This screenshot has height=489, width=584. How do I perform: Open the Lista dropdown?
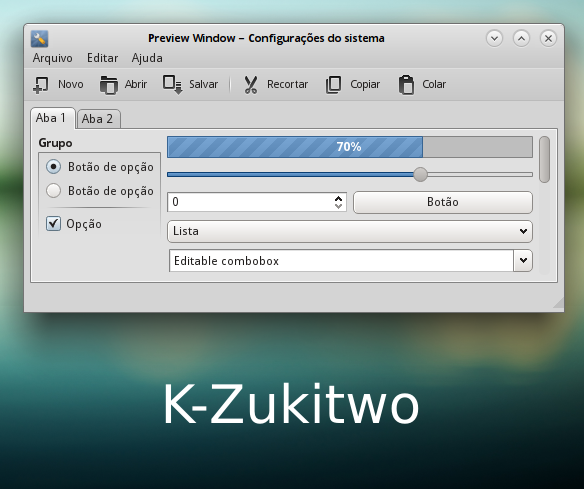click(x=350, y=231)
